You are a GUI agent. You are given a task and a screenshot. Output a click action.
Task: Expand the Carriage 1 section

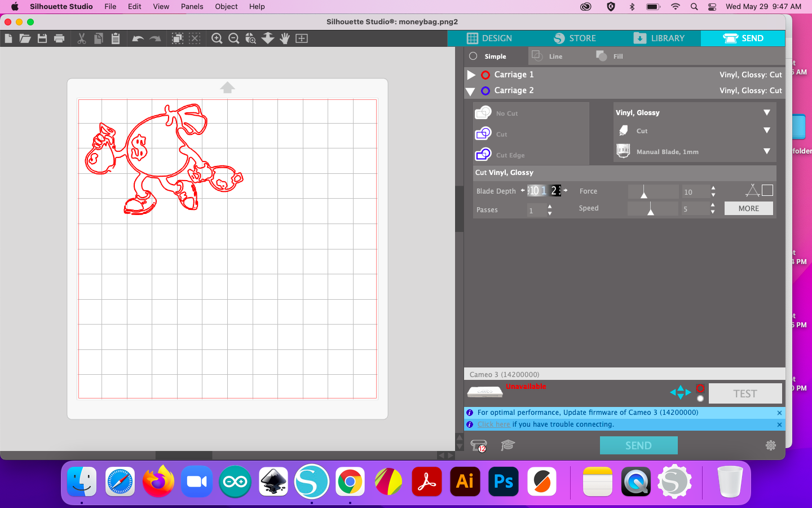[x=471, y=75]
